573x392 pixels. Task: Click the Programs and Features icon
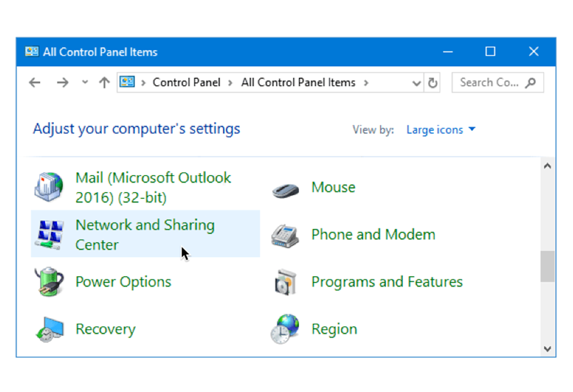pyautogui.click(x=285, y=282)
